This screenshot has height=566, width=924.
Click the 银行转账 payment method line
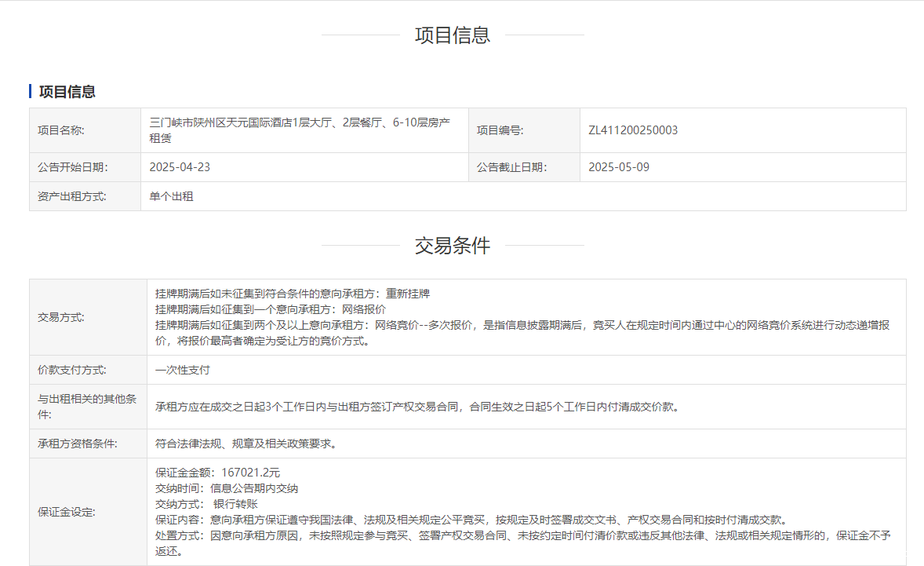tap(207, 504)
